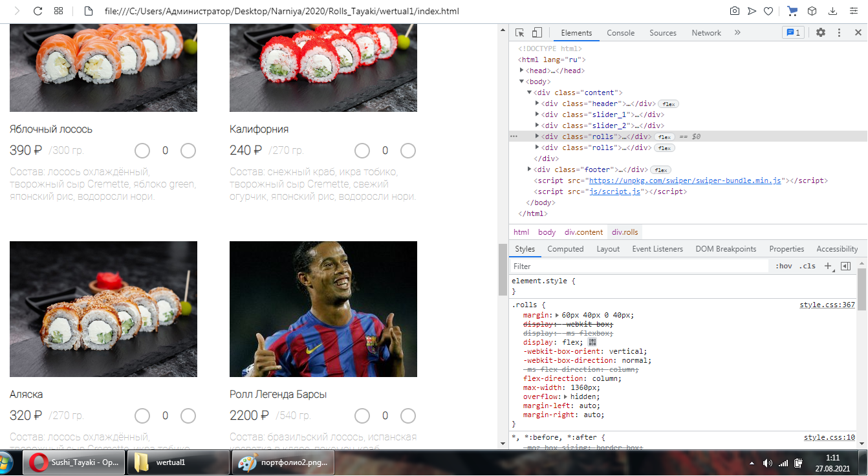Take a snapshot with the camera icon

coord(735,11)
